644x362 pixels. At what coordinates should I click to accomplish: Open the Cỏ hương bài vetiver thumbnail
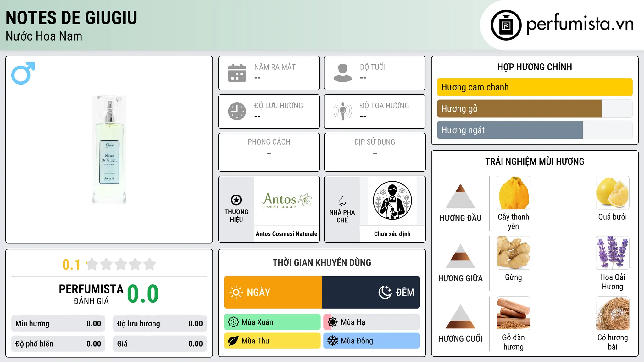pos(613,313)
